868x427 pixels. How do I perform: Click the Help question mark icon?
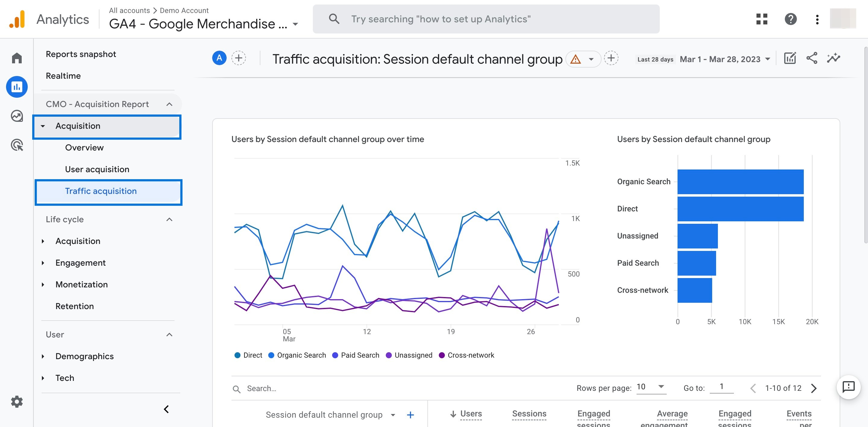[790, 19]
